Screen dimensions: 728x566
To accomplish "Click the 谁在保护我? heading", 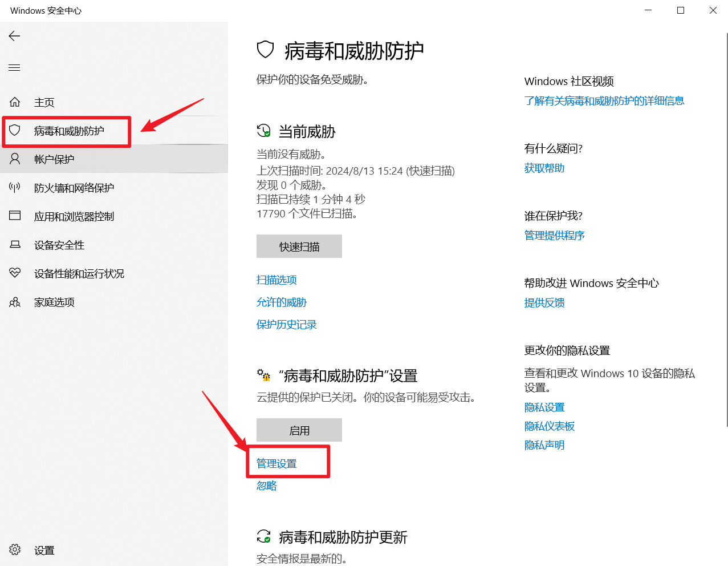I will (x=554, y=216).
